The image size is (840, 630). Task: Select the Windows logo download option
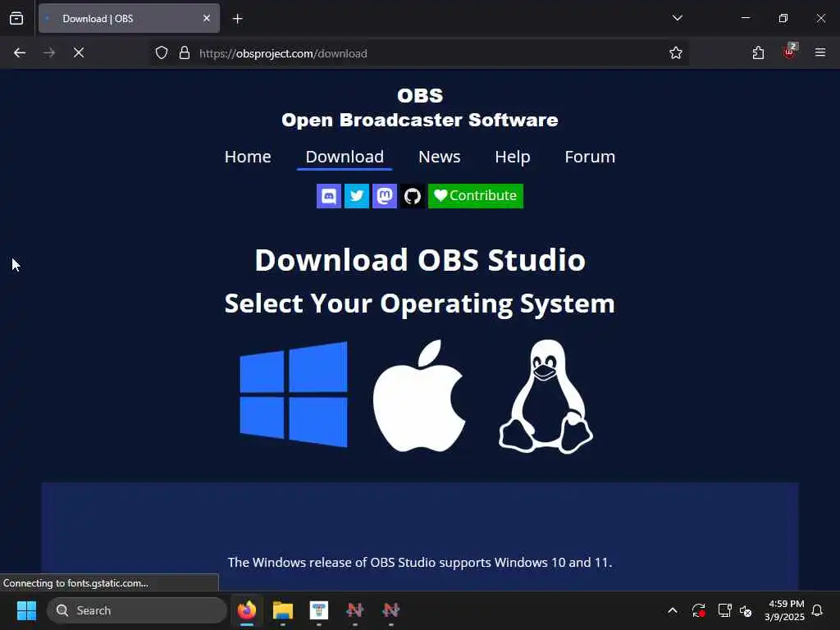[294, 395]
